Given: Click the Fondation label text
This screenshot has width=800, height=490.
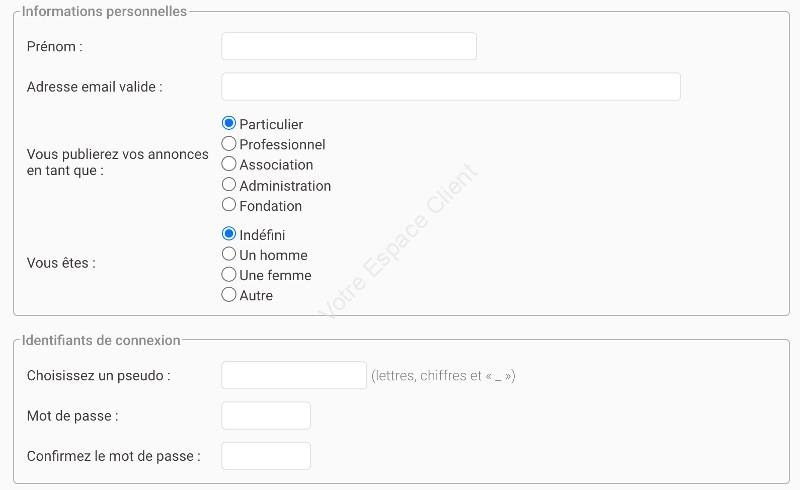Looking at the screenshot, I should (270, 206).
